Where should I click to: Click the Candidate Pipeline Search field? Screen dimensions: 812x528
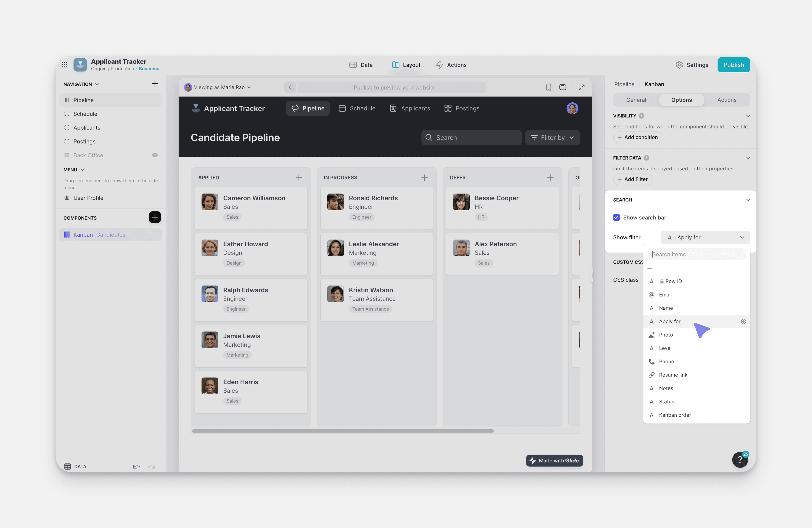(x=471, y=138)
